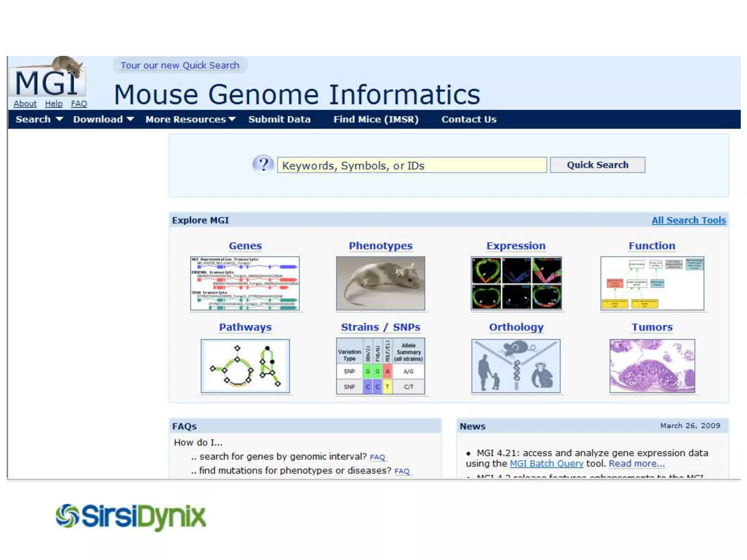The height and width of the screenshot is (560, 747).
Task: Expand the Download dropdown menu
Action: point(103,119)
